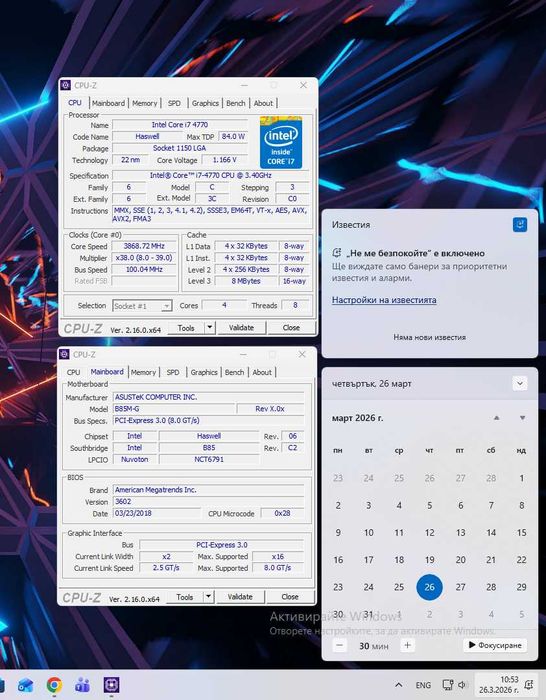Viewport: 546px width, 700px height.
Task: Click Tools button in the Motherboard CPU-Z window
Action: [185, 597]
